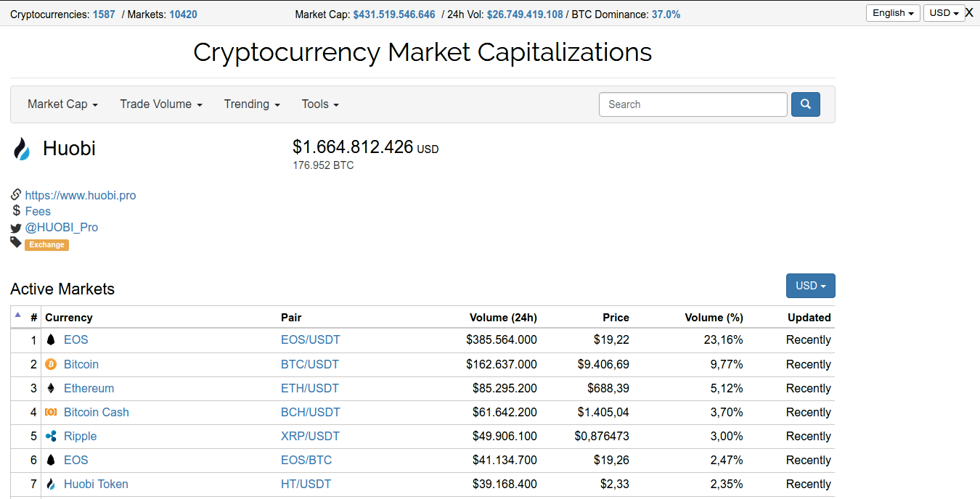The image size is (980, 499).
Task: Close the top banner with X
Action: click(x=969, y=12)
